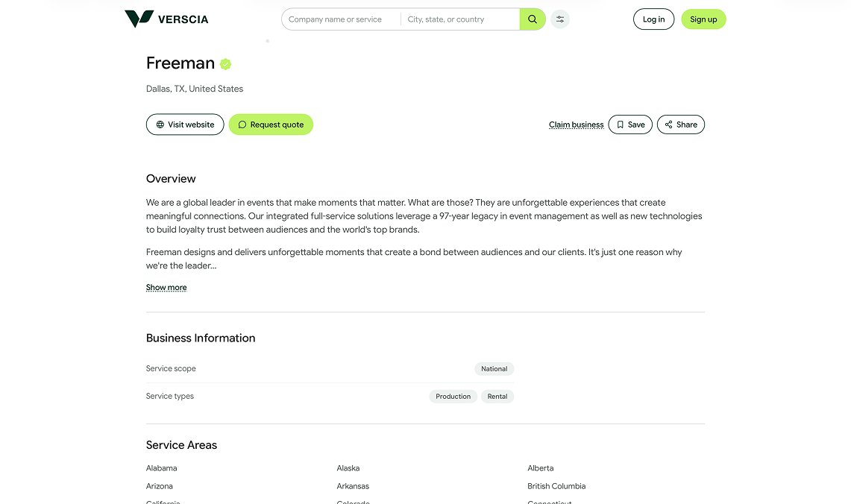
Task: Select Arizona in Service Areas
Action: coord(159,486)
